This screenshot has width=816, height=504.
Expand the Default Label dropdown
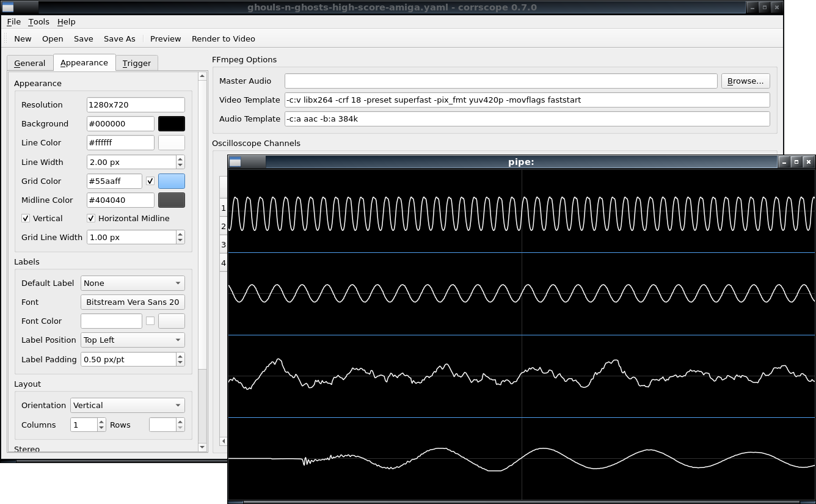click(133, 283)
